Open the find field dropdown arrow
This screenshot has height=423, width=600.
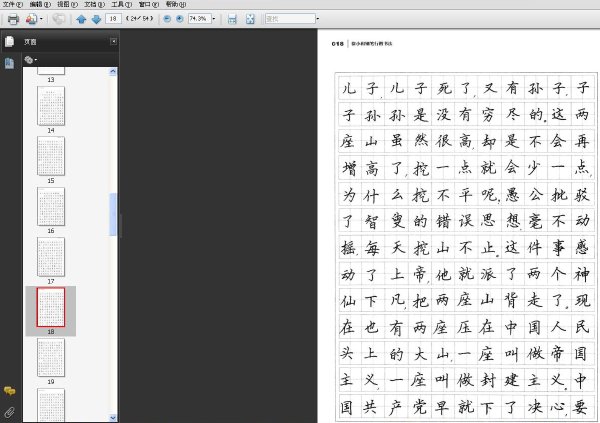click(x=318, y=18)
